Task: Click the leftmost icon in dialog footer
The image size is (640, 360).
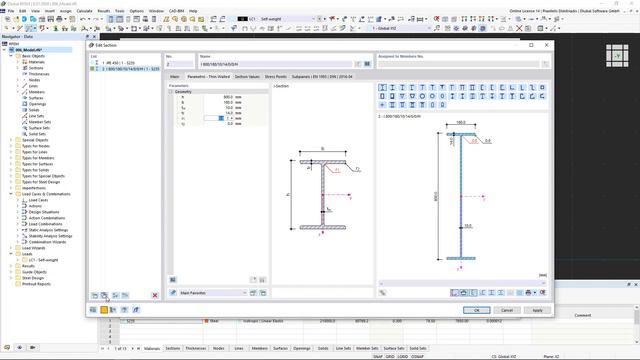Action: coord(93,310)
